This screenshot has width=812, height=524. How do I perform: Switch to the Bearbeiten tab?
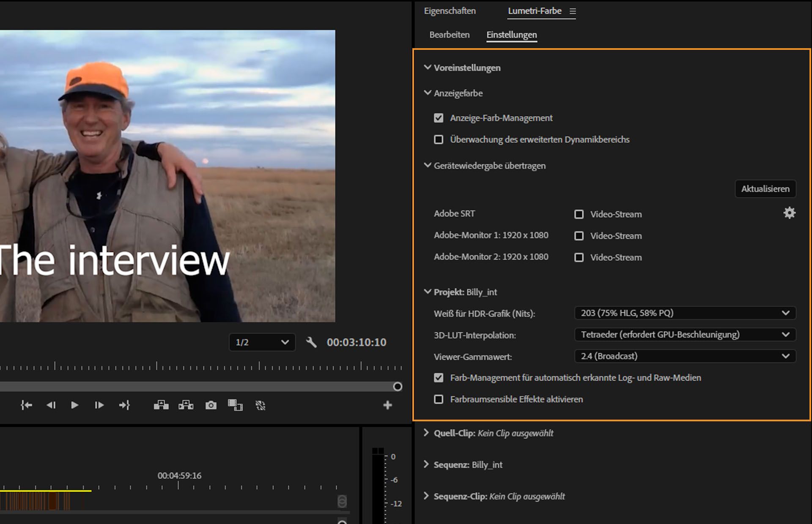click(449, 35)
